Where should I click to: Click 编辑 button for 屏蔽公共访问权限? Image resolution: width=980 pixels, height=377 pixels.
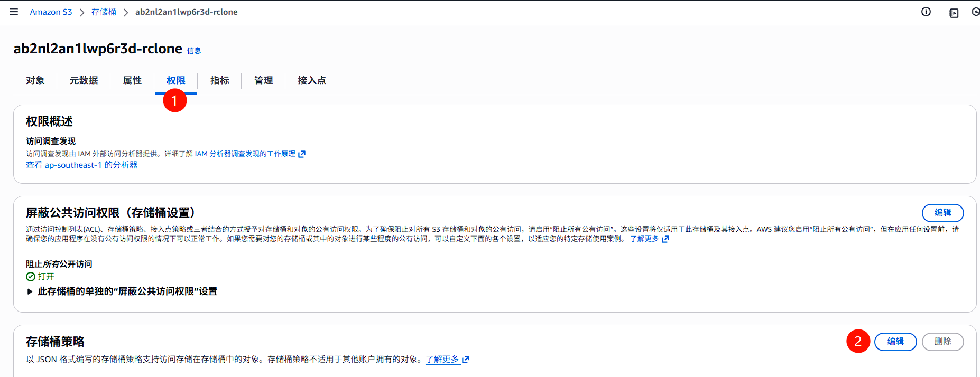tap(942, 213)
